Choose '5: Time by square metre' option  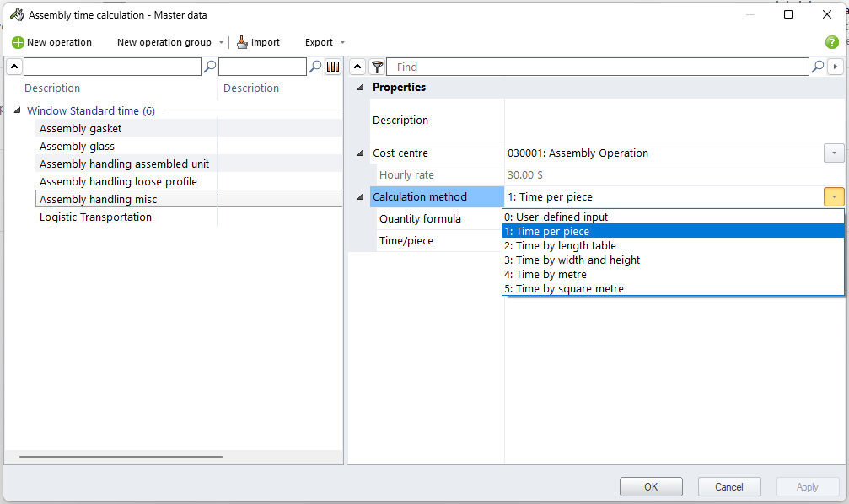(569, 289)
